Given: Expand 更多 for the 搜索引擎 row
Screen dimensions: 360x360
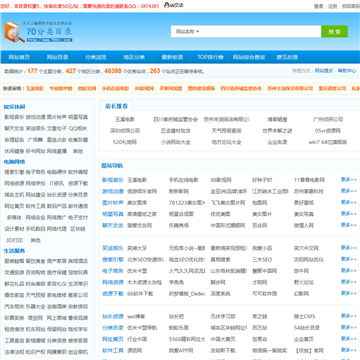Looking at the screenshot, I should tap(348, 259).
